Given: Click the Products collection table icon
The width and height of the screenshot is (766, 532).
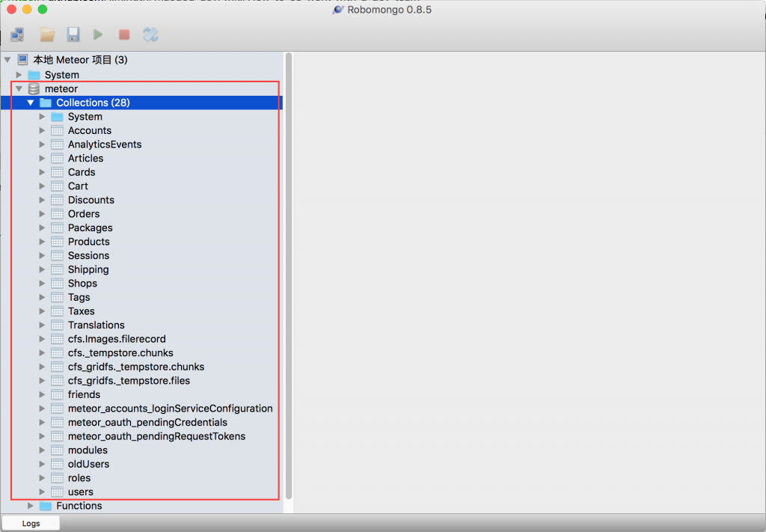Looking at the screenshot, I should pos(57,242).
